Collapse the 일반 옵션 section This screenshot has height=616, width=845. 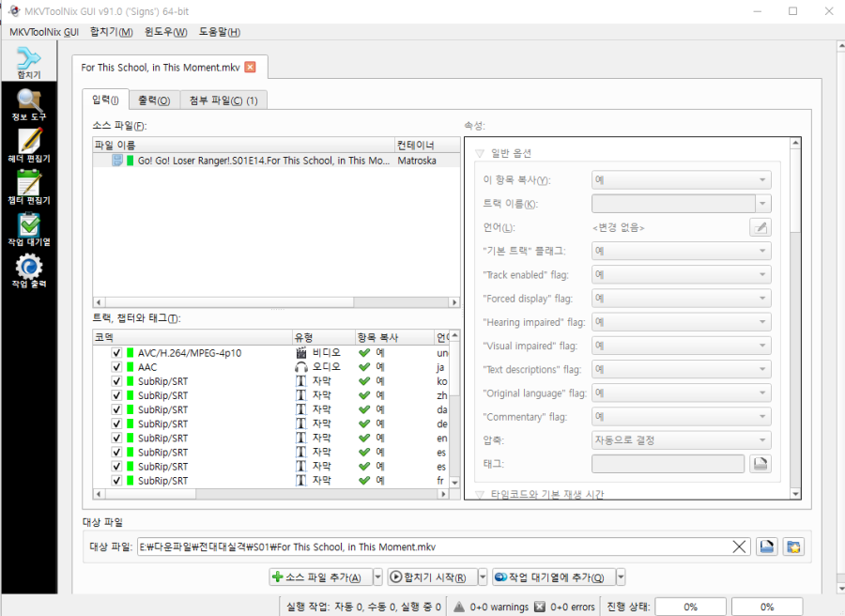[x=480, y=154]
